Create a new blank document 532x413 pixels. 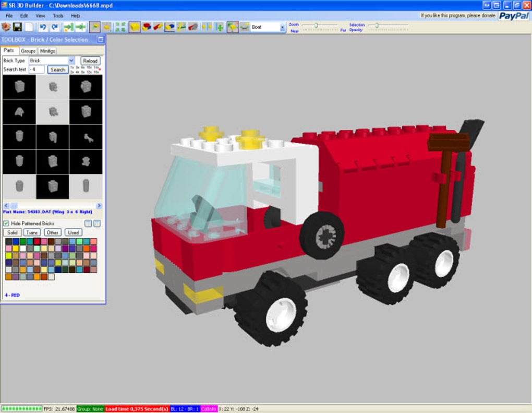point(29,27)
